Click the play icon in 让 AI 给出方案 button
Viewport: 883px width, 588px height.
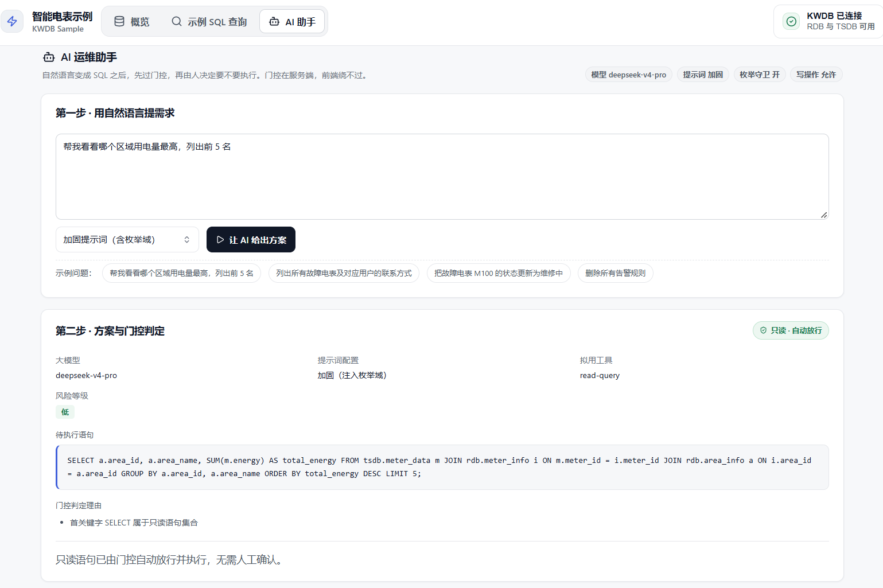click(220, 240)
